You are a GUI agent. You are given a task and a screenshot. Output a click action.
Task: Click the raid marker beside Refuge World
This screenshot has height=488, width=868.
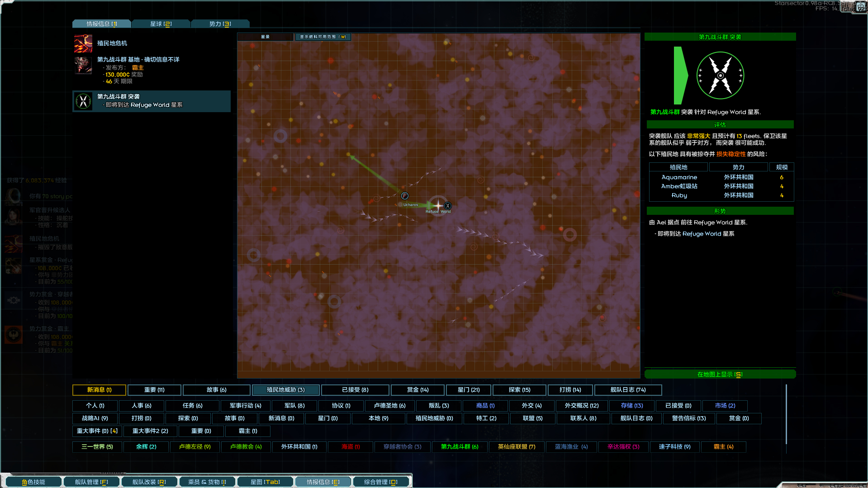448,206
